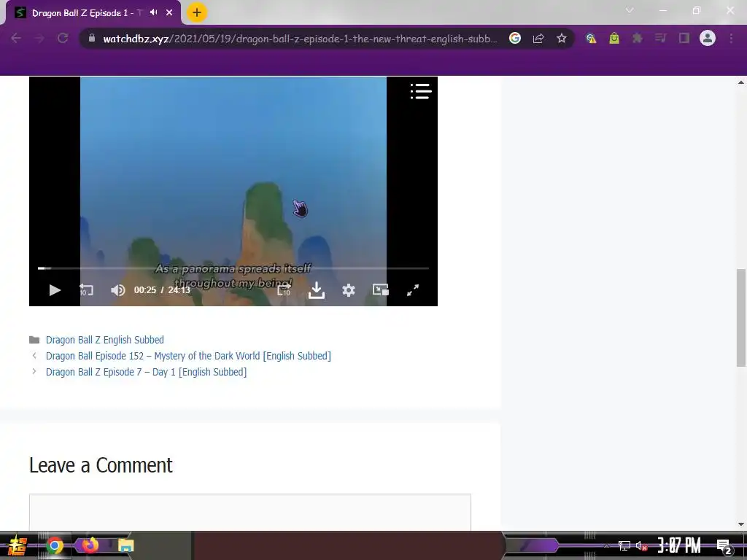The height and width of the screenshot is (560, 747).
Task: Skip video forward 10 seconds
Action: click(284, 290)
